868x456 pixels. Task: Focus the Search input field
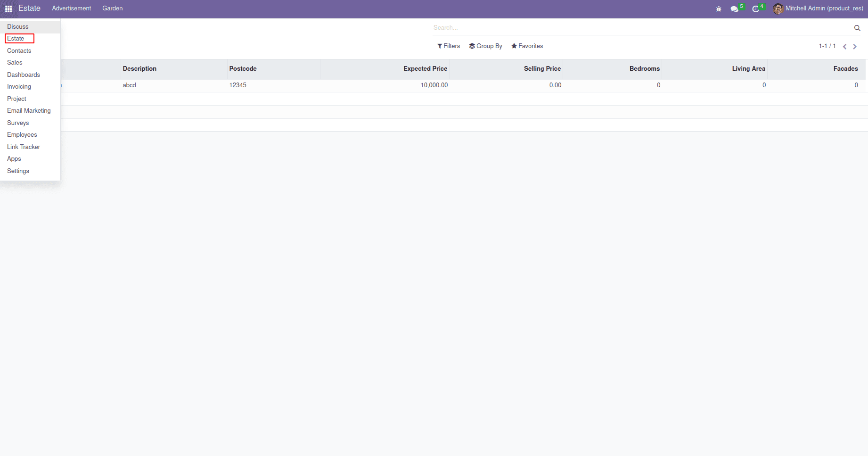point(642,28)
